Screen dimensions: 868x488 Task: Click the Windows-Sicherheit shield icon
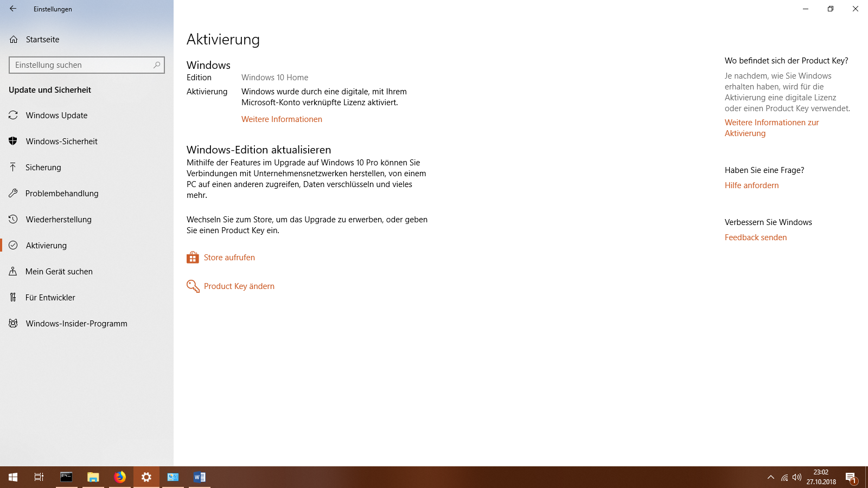pos(13,142)
